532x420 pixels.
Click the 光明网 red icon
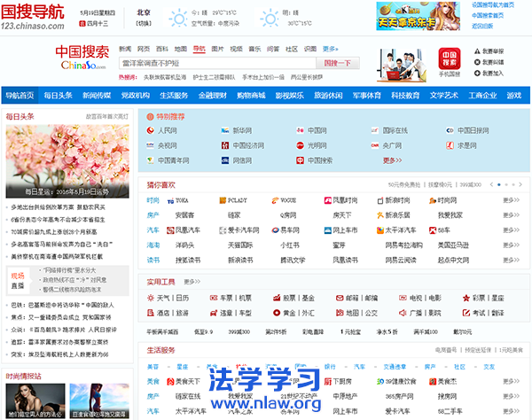[x=300, y=145]
